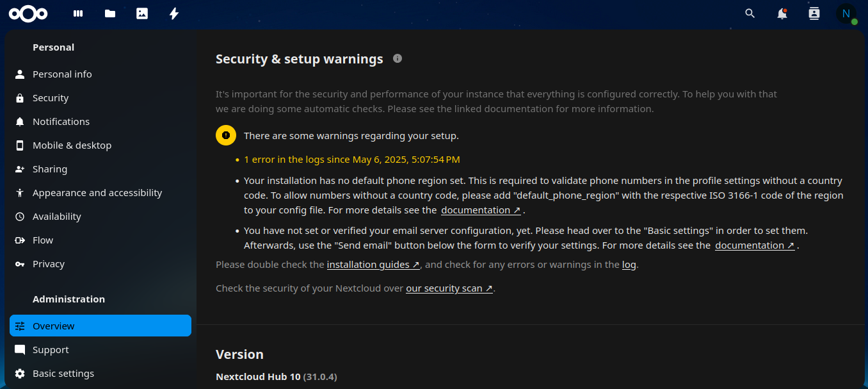868x389 pixels.
Task: Open the Activity lightning bolt icon
Action: [174, 13]
